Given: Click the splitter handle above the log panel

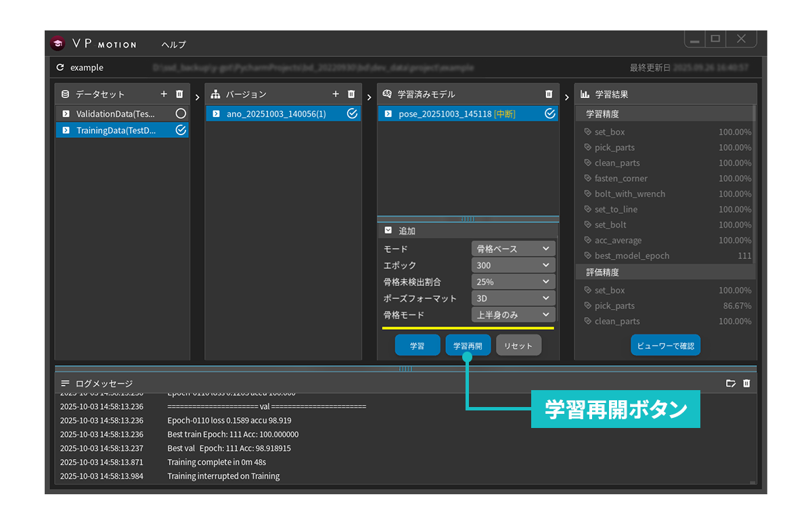Looking at the screenshot, I should [405, 368].
